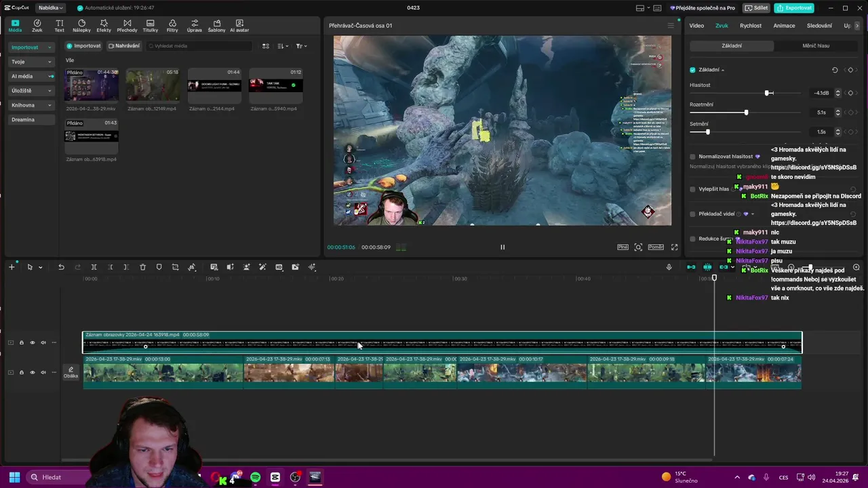Open the Šablony (templates) tab
Image resolution: width=868 pixels, height=488 pixels.
coord(217,26)
